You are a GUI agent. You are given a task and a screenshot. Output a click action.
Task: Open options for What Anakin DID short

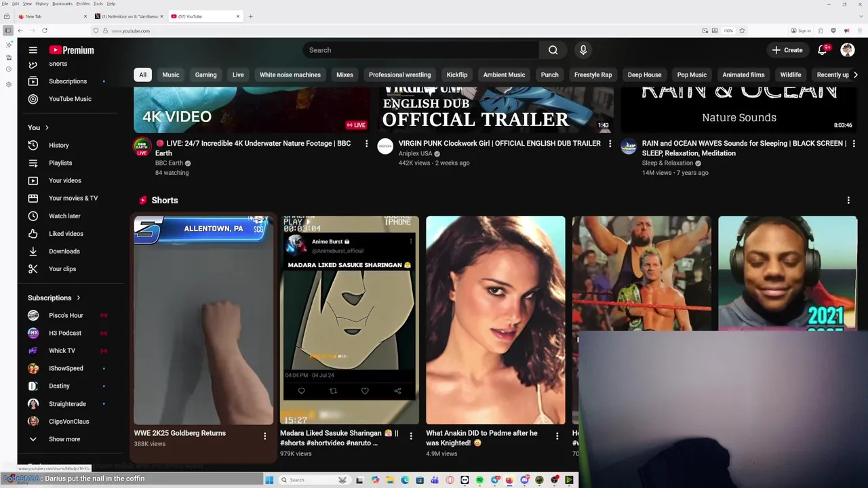coord(557,436)
